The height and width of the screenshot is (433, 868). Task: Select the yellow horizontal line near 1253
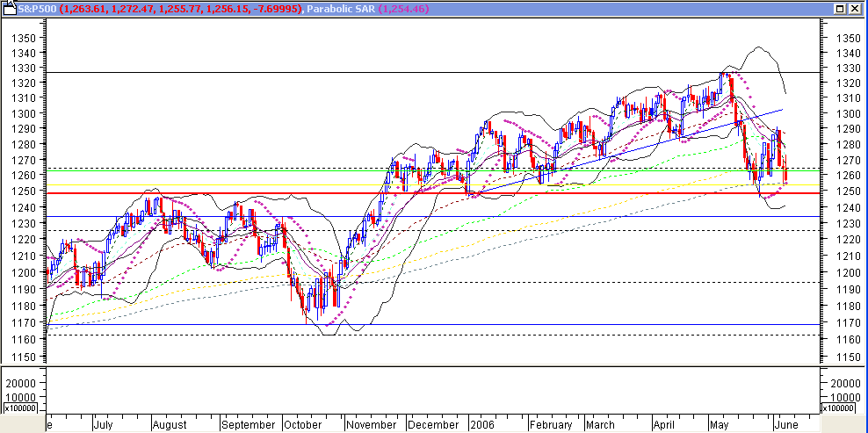tap(431, 185)
